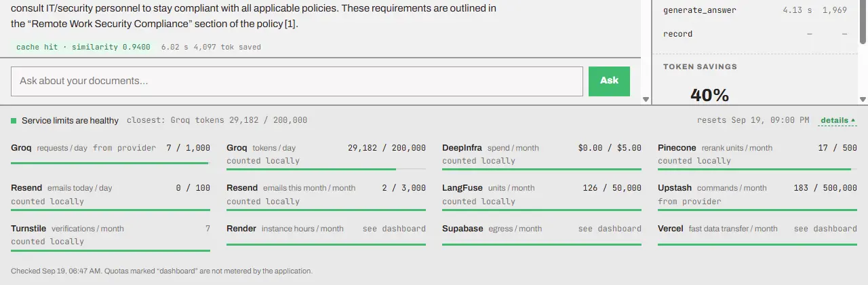
Task: Click the Pinecone rerank units progress bar
Action: [757, 169]
